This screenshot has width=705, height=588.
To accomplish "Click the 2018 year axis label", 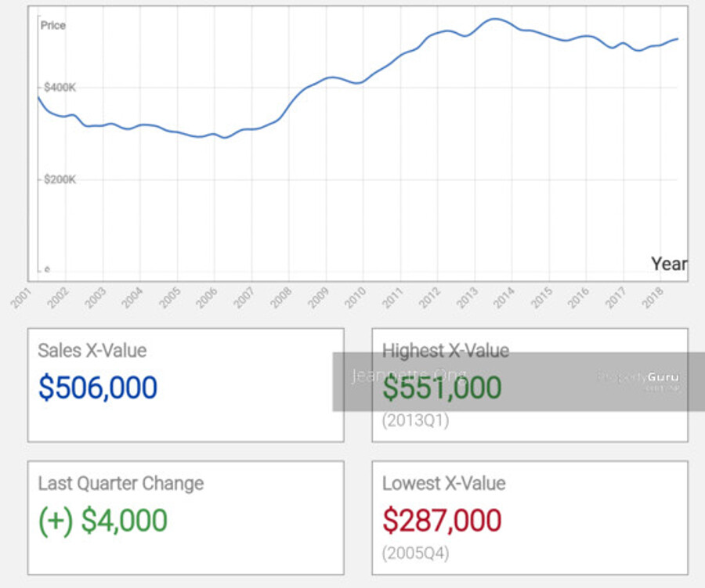I will pyautogui.click(x=653, y=298).
